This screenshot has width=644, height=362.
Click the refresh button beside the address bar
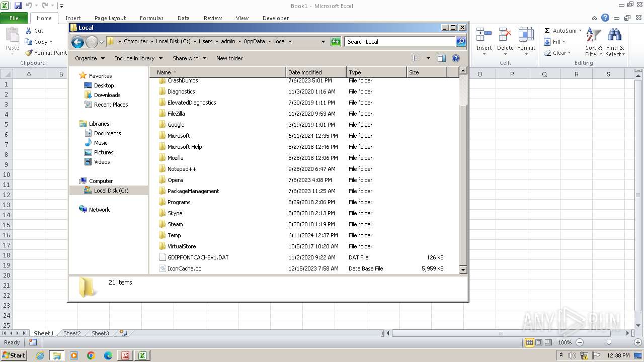(x=336, y=42)
